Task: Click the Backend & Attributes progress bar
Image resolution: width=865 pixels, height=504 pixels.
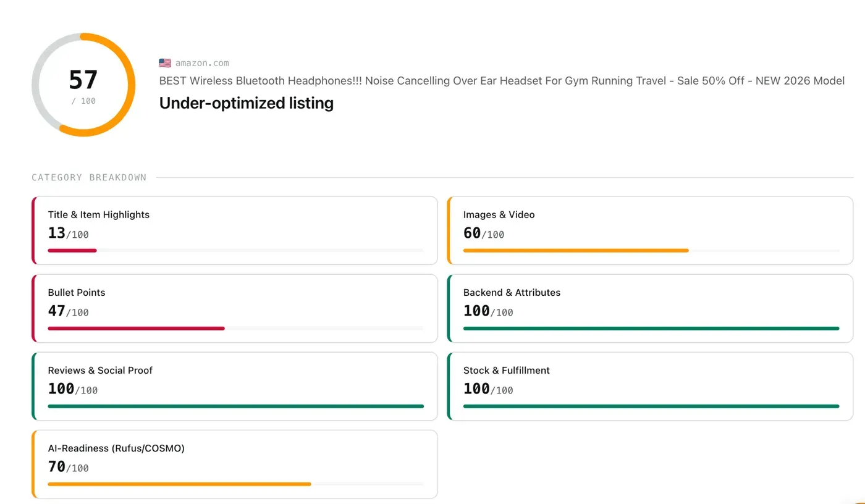Action: pyautogui.click(x=651, y=328)
